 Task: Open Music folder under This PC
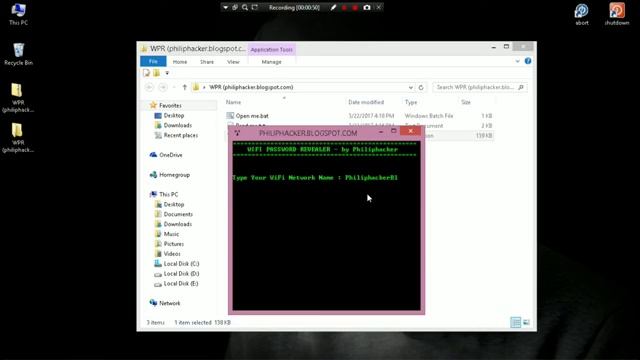pyautogui.click(x=171, y=234)
